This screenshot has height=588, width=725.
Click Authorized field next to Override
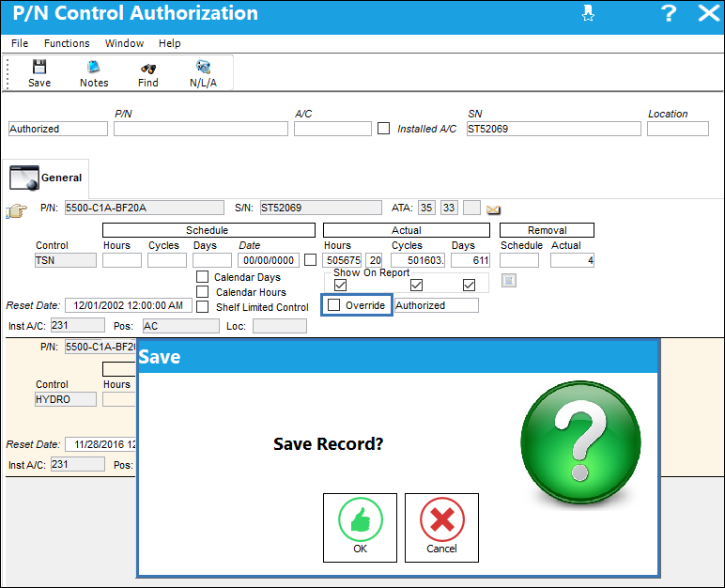coord(437,305)
